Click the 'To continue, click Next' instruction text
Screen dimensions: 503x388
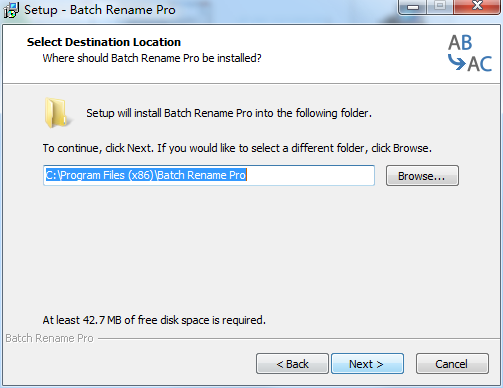(237, 148)
